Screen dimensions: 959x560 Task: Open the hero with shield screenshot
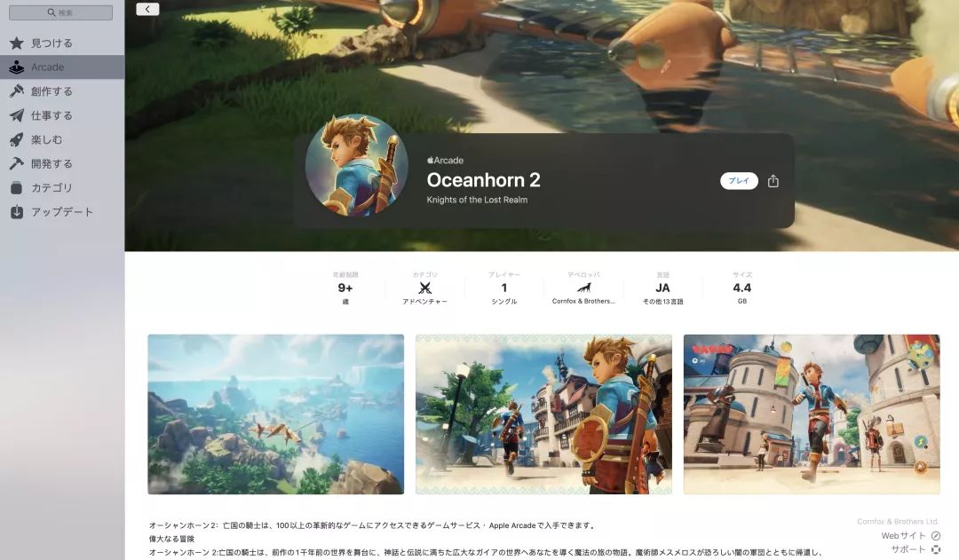[543, 414]
